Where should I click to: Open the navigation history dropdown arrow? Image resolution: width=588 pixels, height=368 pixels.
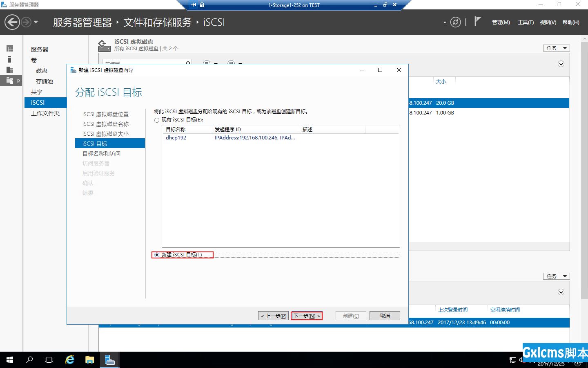[x=36, y=22]
